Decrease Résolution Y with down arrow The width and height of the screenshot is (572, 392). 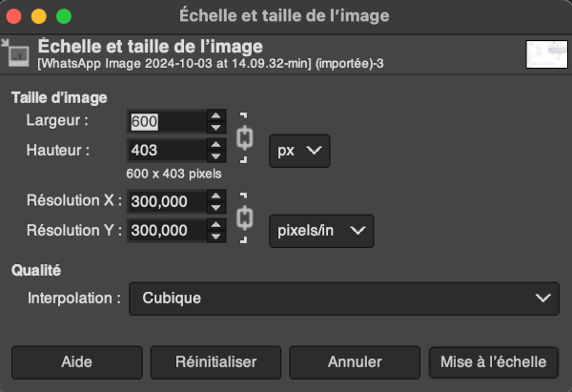[215, 236]
